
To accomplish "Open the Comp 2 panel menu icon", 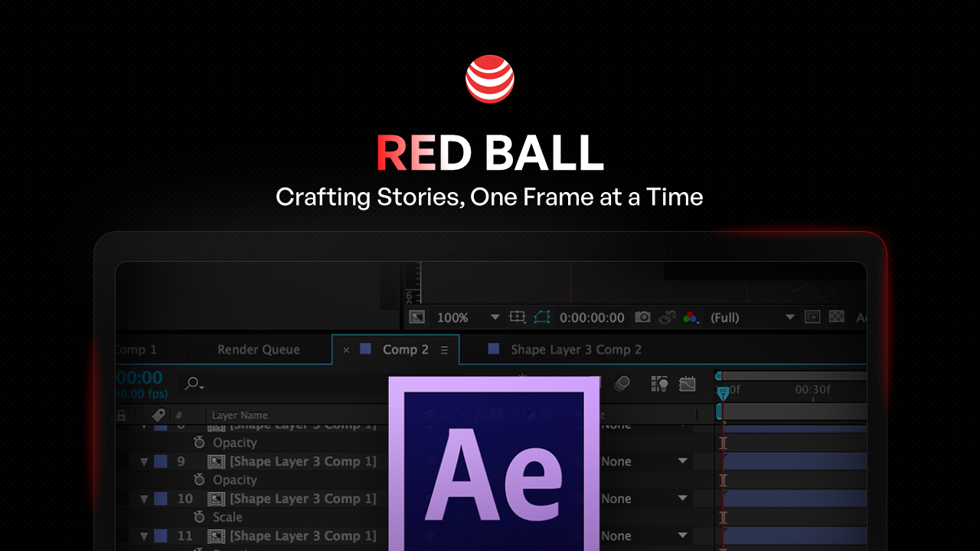I will coord(444,350).
